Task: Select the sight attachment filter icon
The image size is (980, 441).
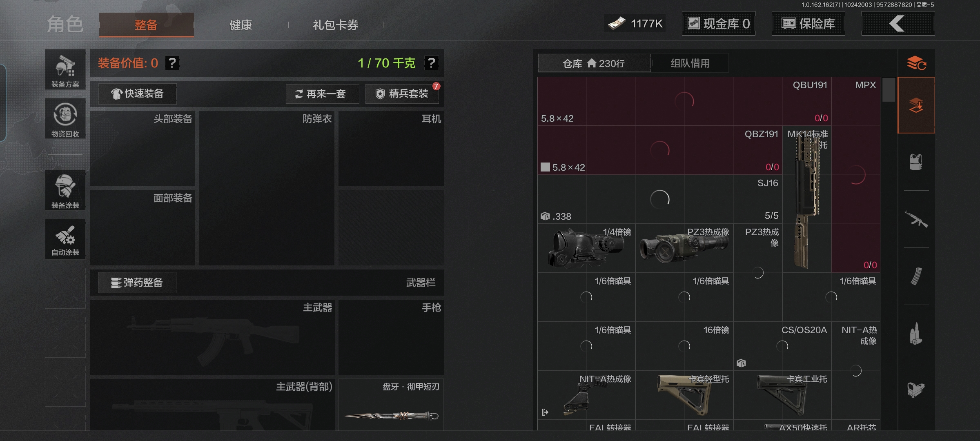Action: [916, 390]
